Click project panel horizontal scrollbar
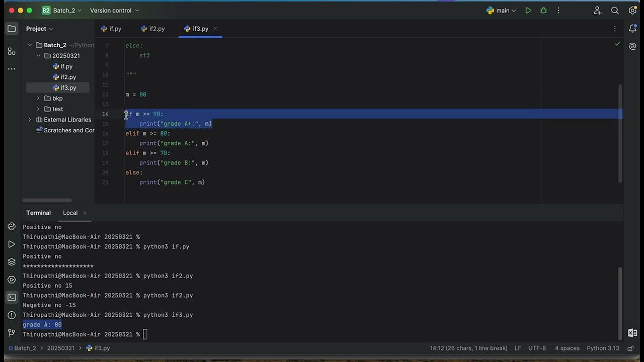This screenshot has width=644, height=362. click(x=47, y=200)
